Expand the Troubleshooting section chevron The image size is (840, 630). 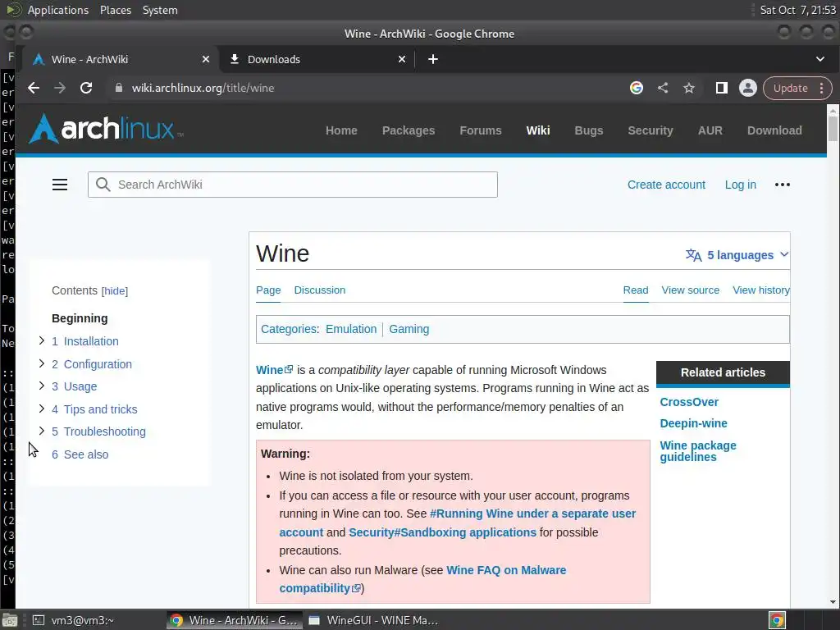(42, 431)
